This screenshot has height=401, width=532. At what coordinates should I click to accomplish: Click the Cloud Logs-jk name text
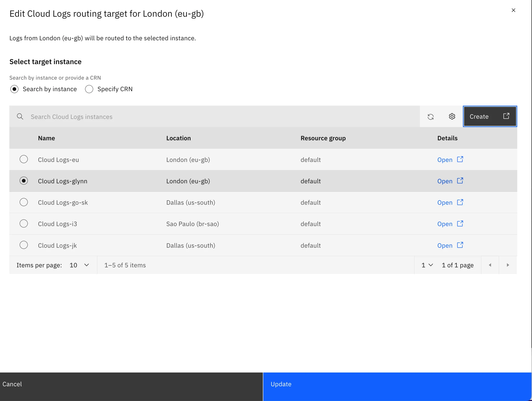click(58, 245)
